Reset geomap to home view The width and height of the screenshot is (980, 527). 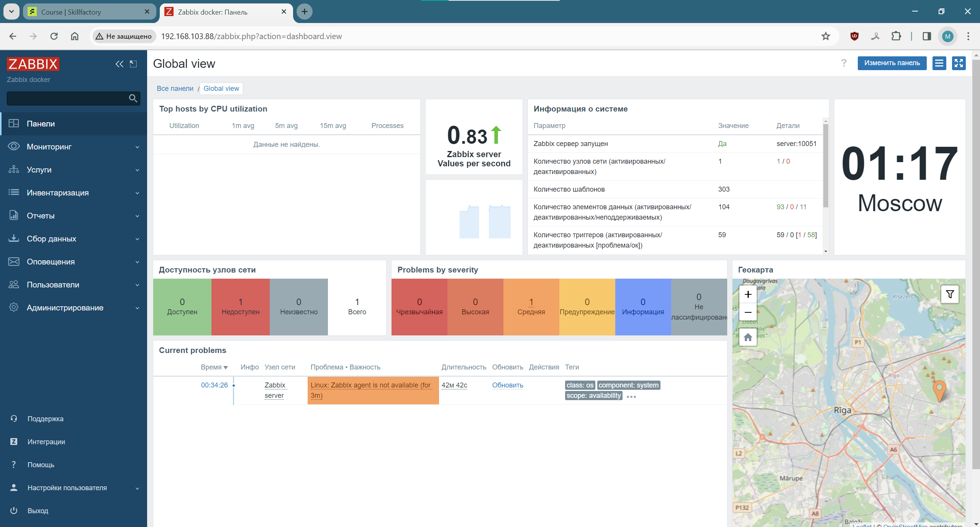tap(748, 338)
